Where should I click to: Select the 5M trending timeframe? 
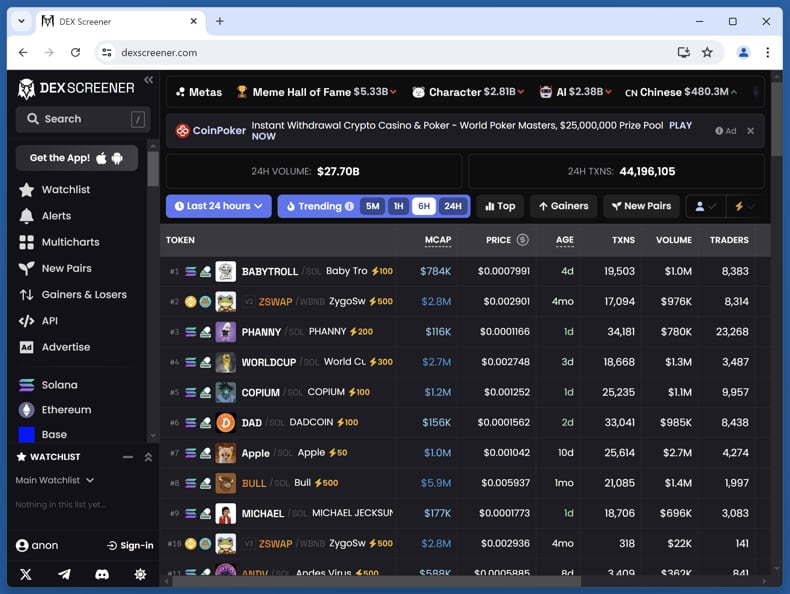tap(372, 206)
